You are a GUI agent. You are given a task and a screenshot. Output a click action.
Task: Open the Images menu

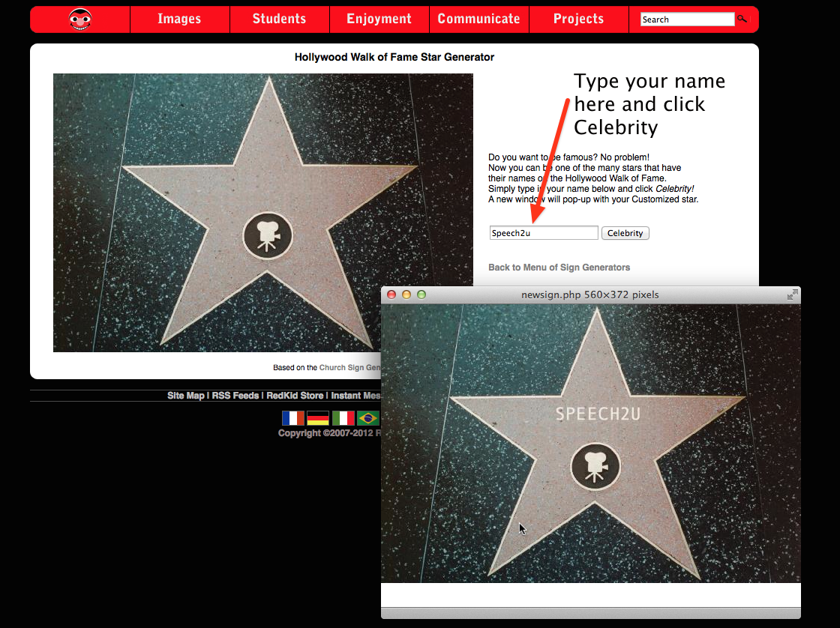(179, 19)
